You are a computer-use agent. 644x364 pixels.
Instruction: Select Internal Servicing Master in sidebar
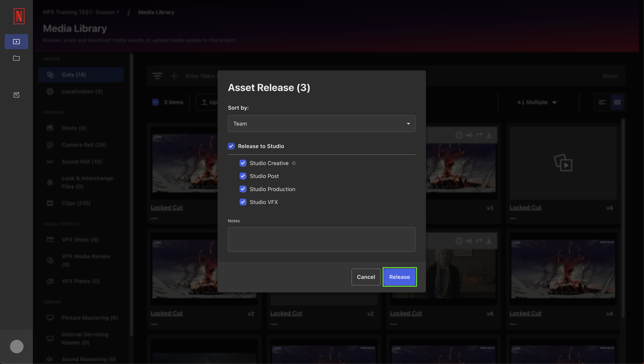point(81,338)
